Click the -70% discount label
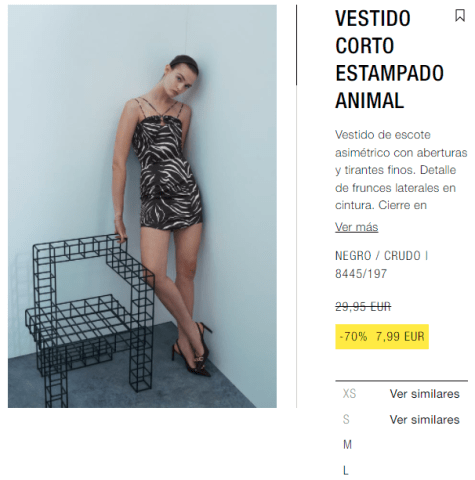Screen dimensions: 475x480 click(353, 337)
